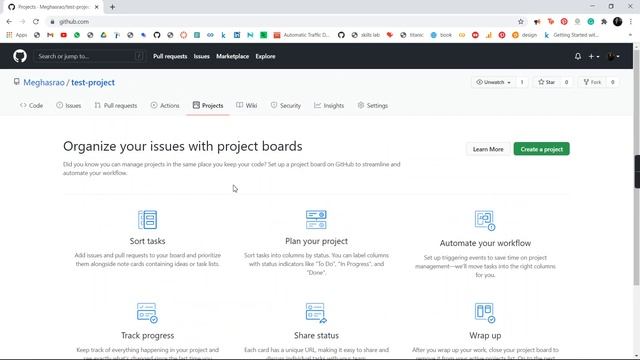
Task: Switch to the Actions tab
Action: (165, 105)
